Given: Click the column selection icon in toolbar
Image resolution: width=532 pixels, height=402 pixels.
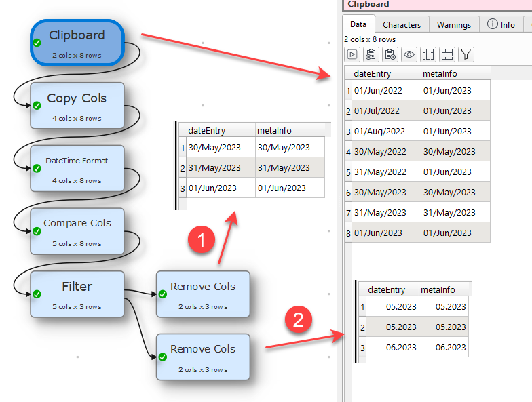Looking at the screenshot, I should (x=427, y=54).
